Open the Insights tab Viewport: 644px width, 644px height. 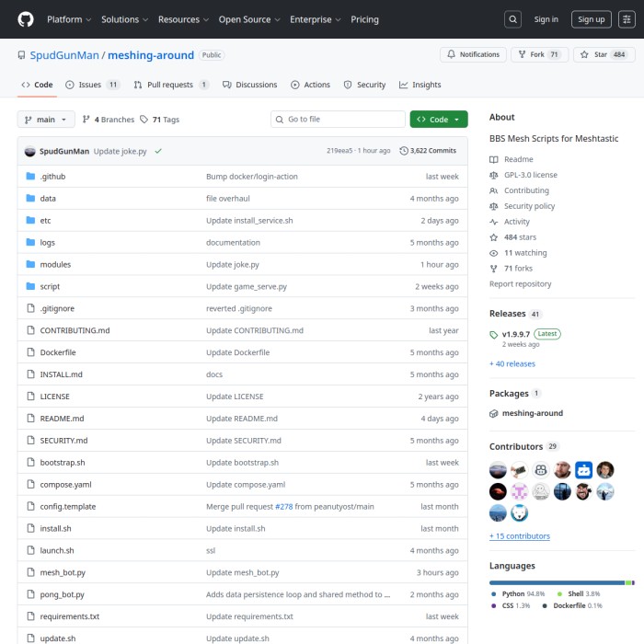(x=420, y=85)
